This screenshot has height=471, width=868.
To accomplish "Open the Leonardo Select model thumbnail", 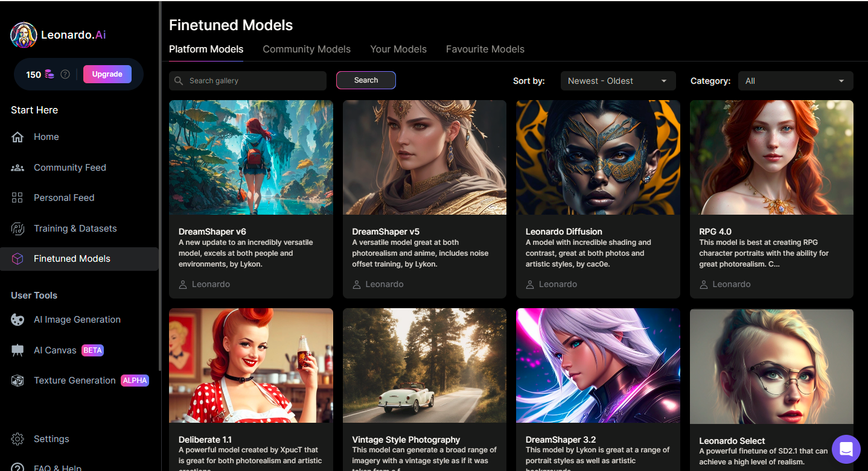I will [x=771, y=366].
